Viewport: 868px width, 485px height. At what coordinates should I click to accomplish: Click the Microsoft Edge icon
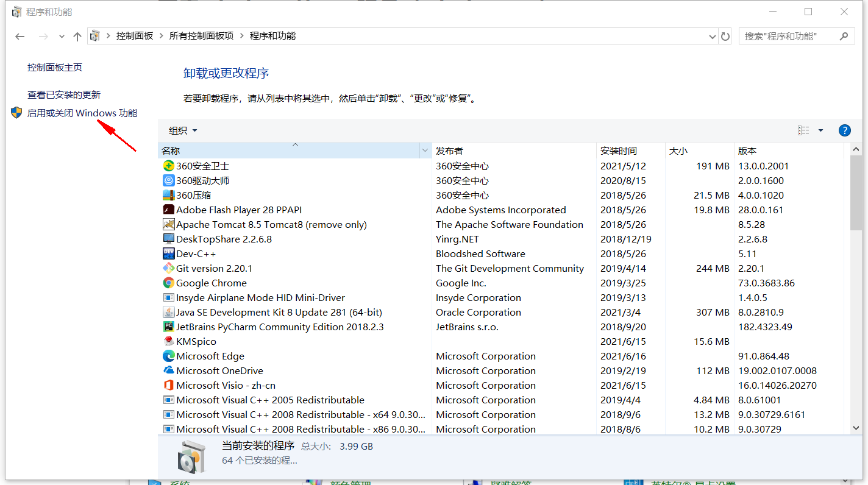pos(169,356)
